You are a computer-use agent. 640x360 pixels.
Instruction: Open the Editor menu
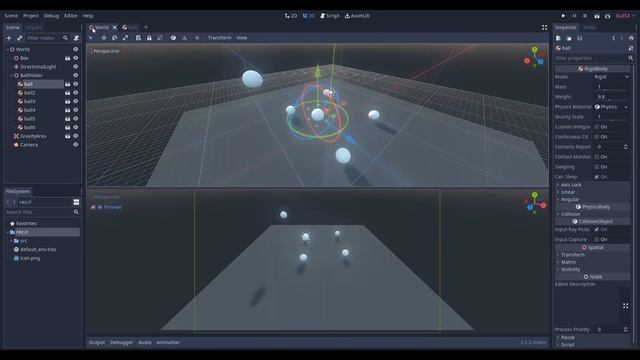71,16
